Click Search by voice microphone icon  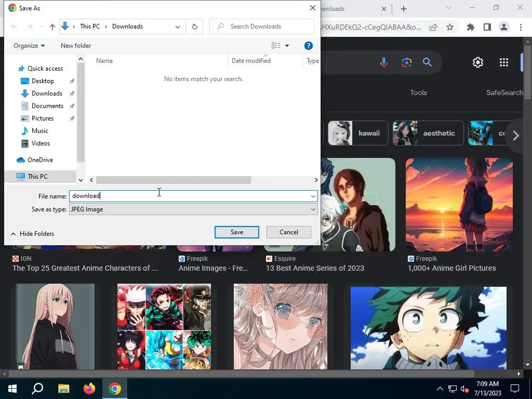pos(384,62)
